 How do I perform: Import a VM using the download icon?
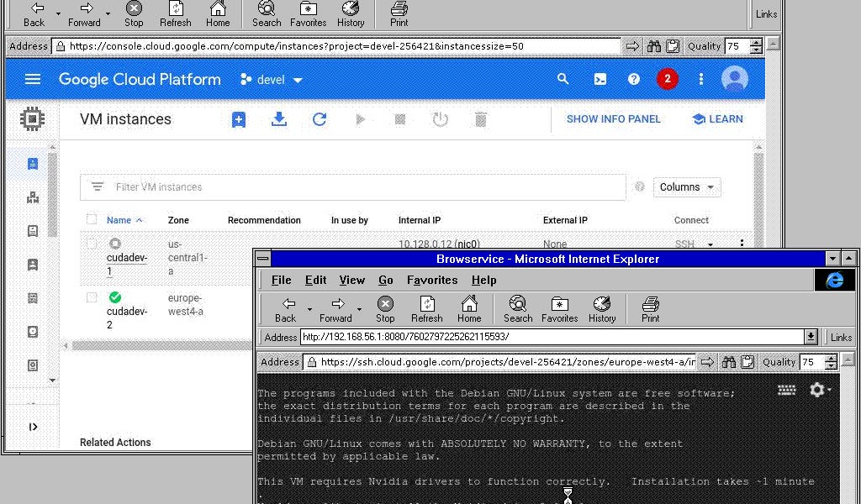(x=278, y=119)
